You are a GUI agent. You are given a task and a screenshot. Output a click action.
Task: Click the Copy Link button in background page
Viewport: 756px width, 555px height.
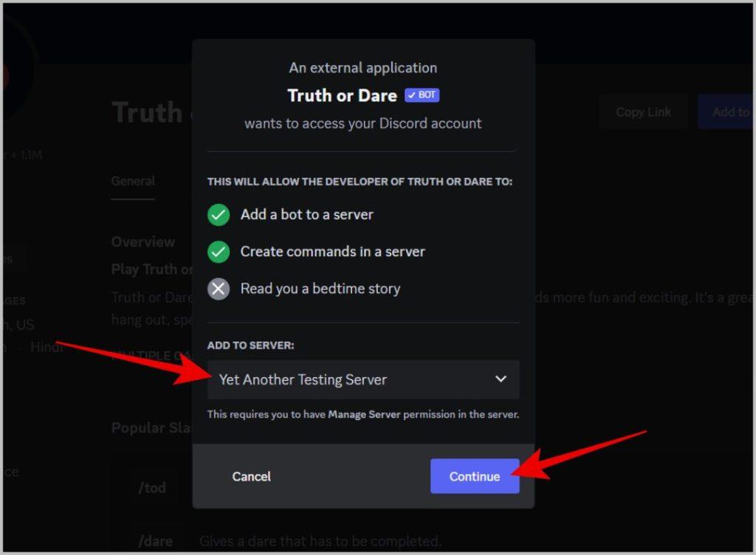pyautogui.click(x=643, y=112)
